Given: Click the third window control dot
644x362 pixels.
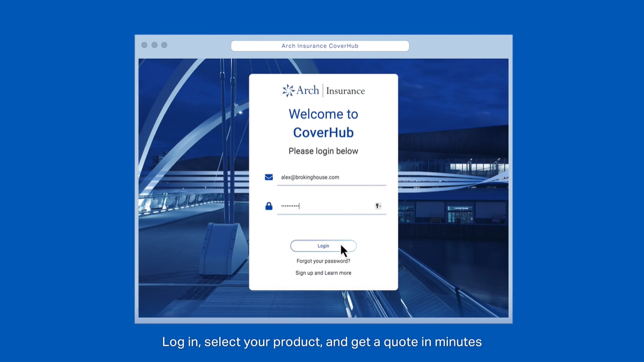Looking at the screenshot, I should [164, 45].
